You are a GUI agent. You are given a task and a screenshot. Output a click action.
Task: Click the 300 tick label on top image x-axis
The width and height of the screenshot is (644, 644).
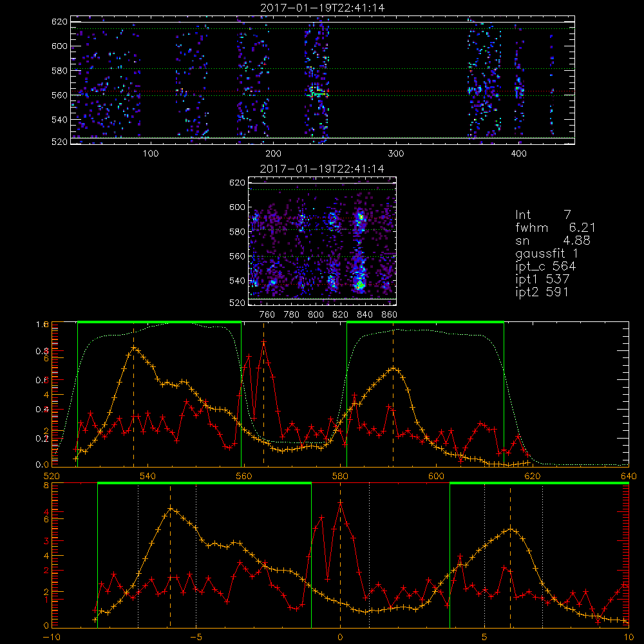pyautogui.click(x=396, y=154)
